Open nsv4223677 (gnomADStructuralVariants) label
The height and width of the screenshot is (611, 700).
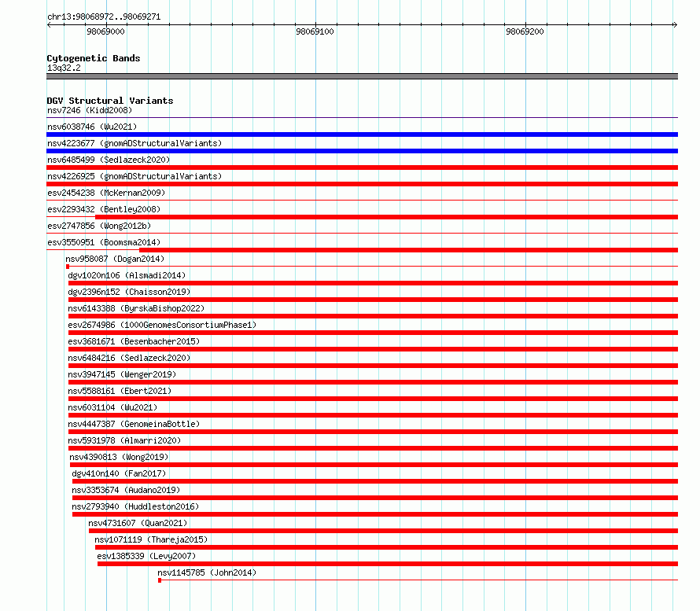pos(134,143)
